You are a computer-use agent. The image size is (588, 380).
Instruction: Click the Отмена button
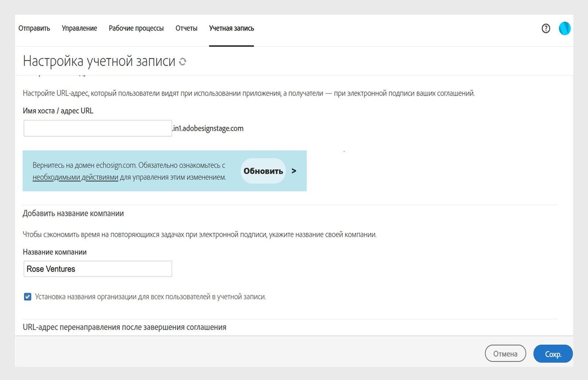[x=505, y=354]
